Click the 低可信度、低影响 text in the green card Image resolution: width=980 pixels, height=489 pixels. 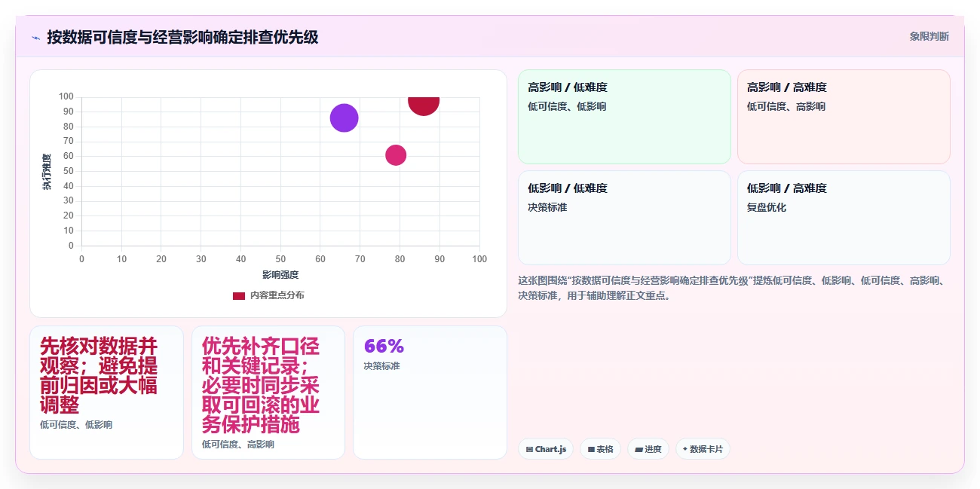click(x=567, y=106)
